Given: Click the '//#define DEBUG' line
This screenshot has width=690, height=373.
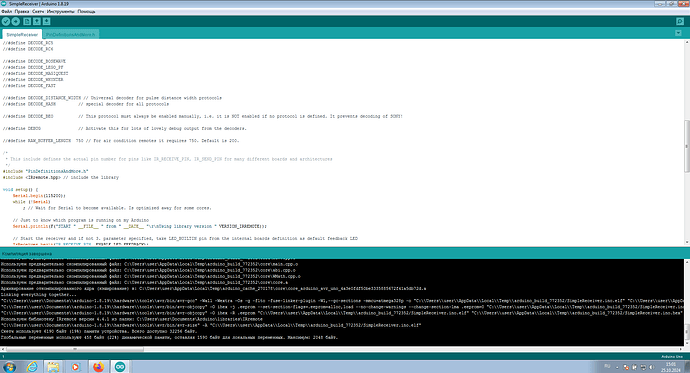Looking at the screenshot, I should pyautogui.click(x=125, y=128).
